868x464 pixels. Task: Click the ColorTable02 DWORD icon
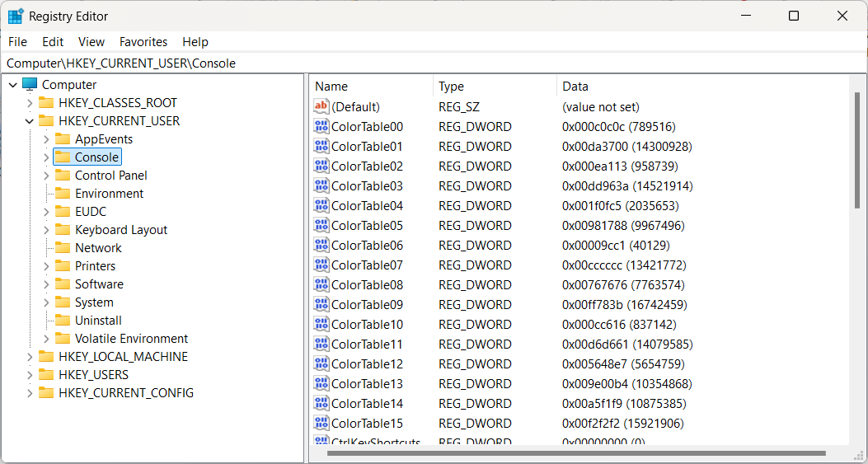click(x=321, y=166)
